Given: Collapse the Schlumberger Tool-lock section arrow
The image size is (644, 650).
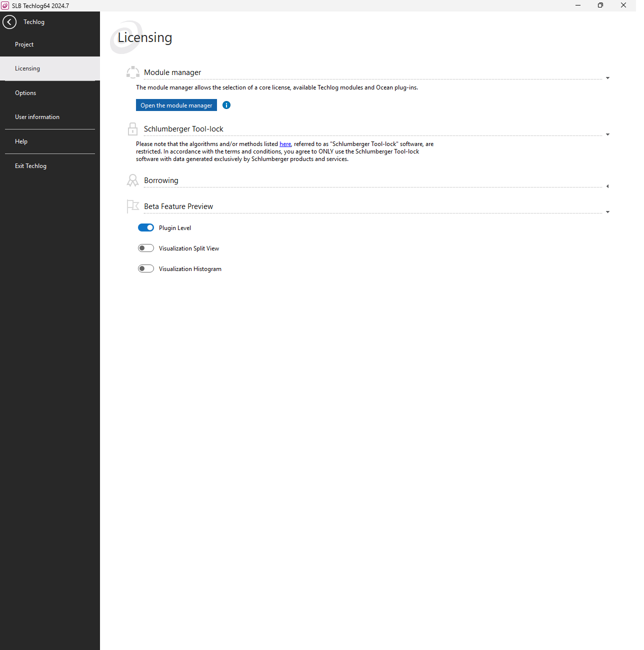Looking at the screenshot, I should point(607,134).
